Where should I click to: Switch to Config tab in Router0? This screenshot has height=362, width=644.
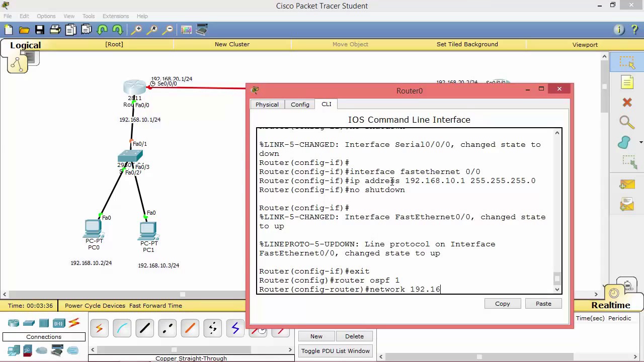(300, 105)
